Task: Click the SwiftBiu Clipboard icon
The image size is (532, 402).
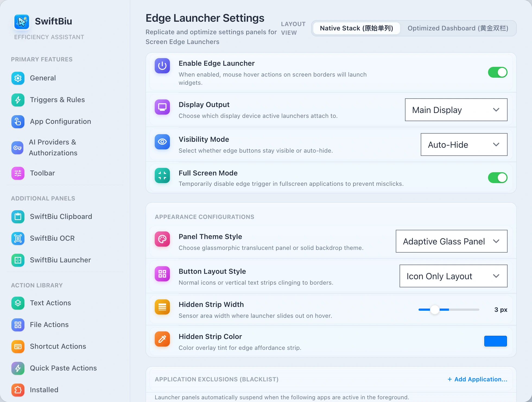Action: (18, 217)
